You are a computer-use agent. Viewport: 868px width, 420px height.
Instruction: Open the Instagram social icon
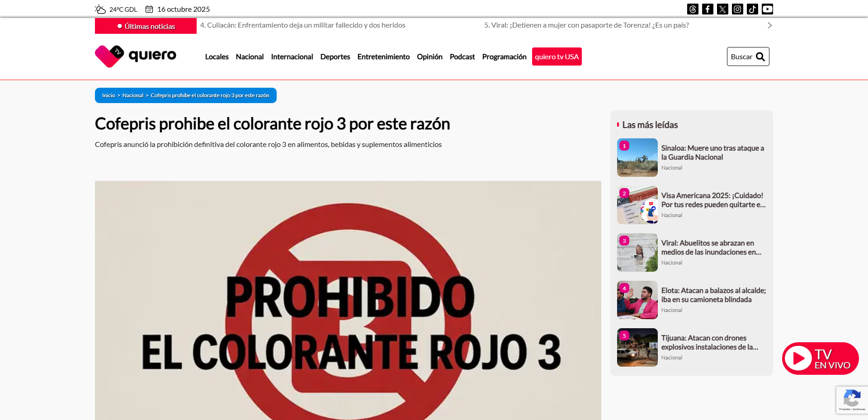737,9
